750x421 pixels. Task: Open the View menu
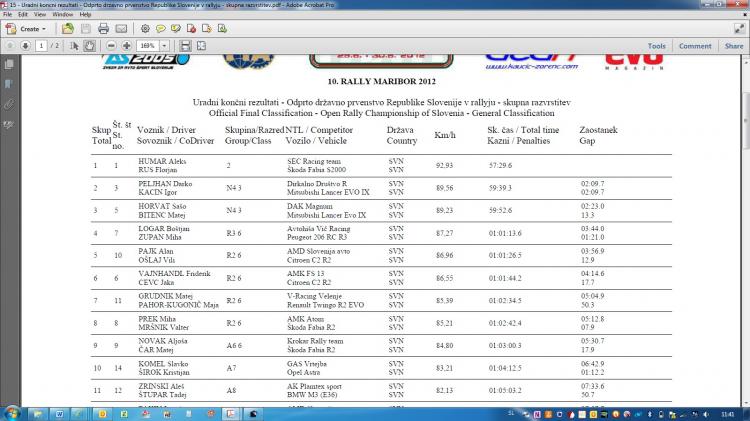(x=37, y=15)
